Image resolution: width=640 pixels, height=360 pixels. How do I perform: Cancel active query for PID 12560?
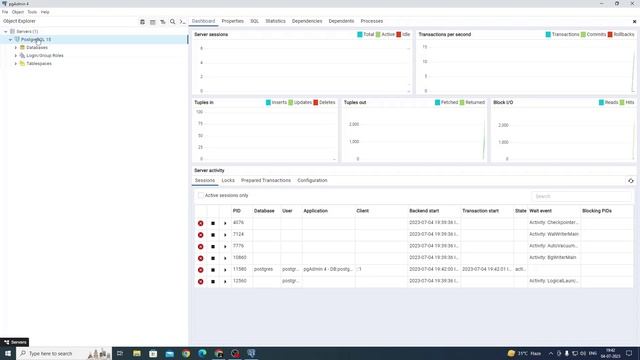[x=213, y=282]
